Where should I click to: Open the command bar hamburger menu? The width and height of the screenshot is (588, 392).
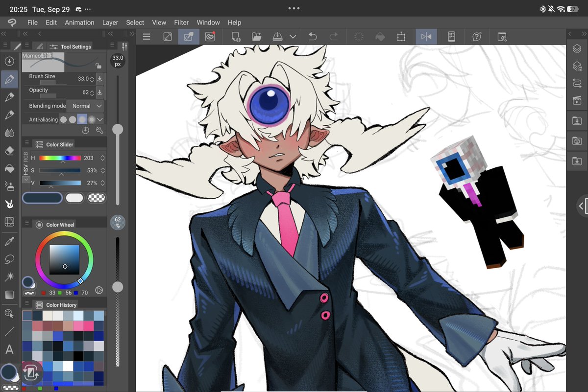tap(146, 37)
